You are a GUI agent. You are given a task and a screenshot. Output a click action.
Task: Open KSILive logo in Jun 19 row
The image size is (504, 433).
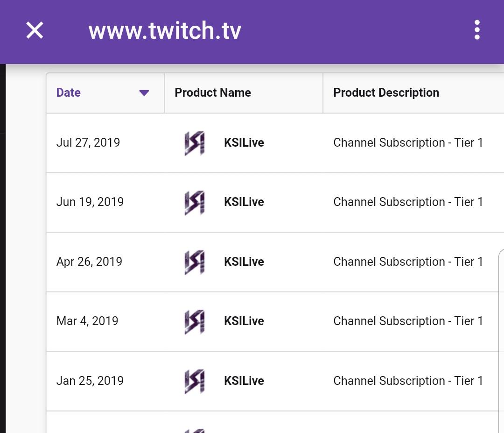pyautogui.click(x=195, y=202)
